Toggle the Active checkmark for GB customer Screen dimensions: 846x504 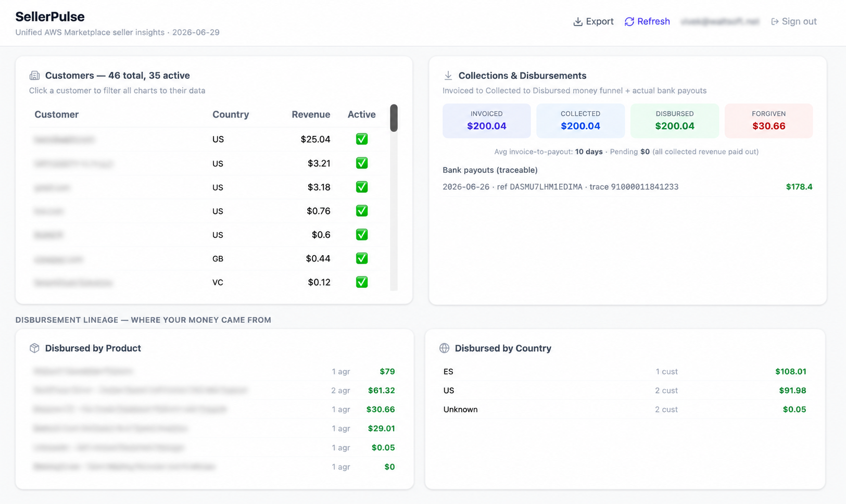362,258
